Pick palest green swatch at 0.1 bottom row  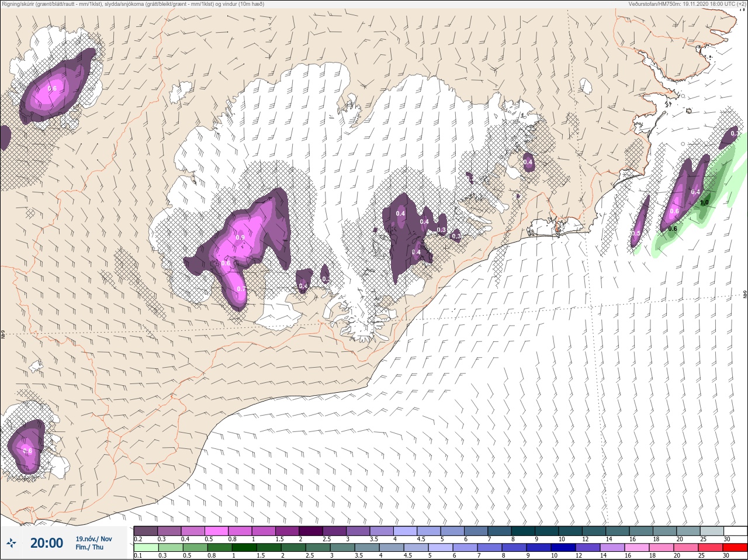tap(146, 548)
